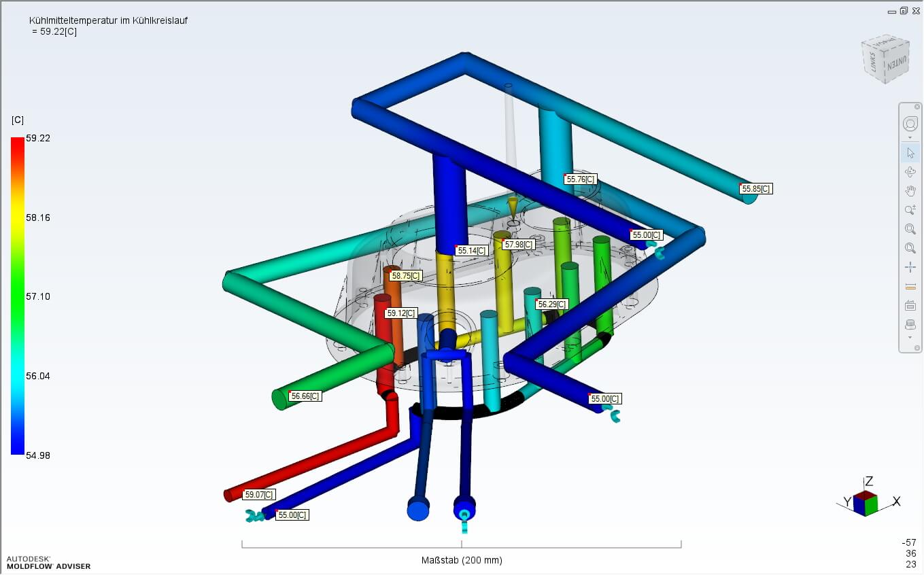This screenshot has height=575, width=924.
Task: Select the 55.85[C] probe label
Action: [756, 189]
